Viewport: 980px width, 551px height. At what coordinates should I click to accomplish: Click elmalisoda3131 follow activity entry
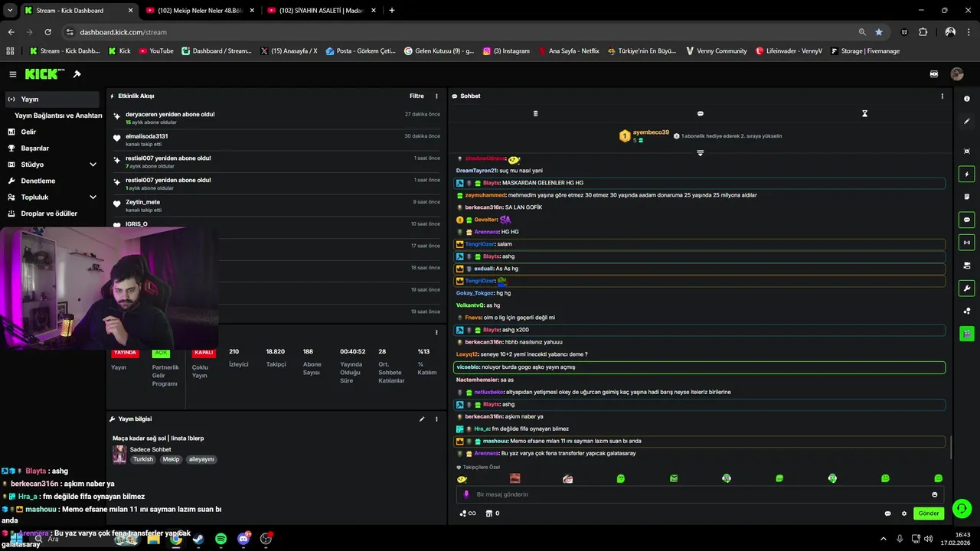pyautogui.click(x=276, y=140)
